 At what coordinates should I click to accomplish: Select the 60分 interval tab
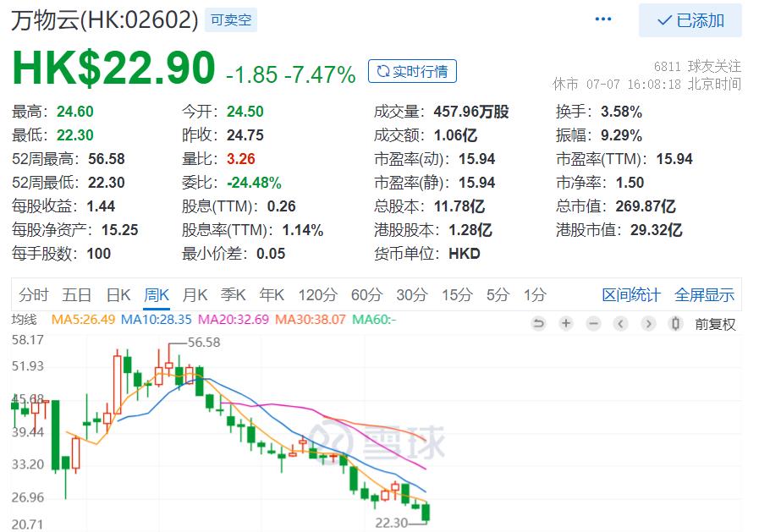(366, 294)
